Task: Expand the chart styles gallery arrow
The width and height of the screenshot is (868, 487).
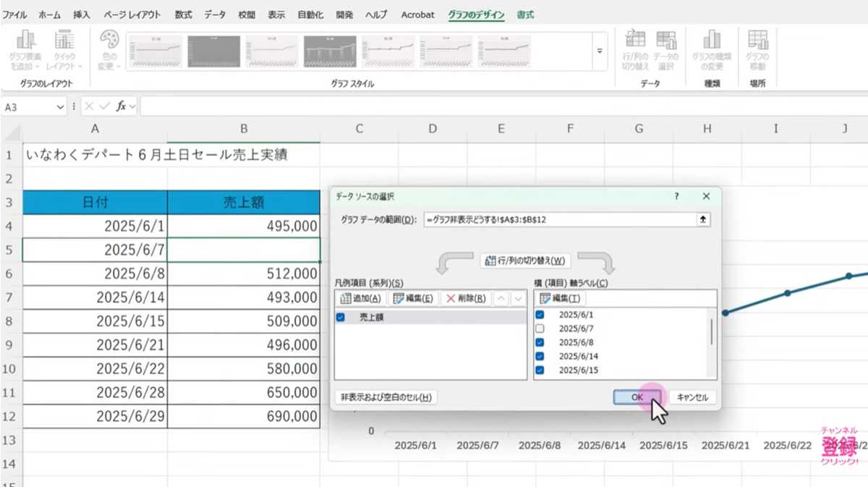Action: (600, 51)
